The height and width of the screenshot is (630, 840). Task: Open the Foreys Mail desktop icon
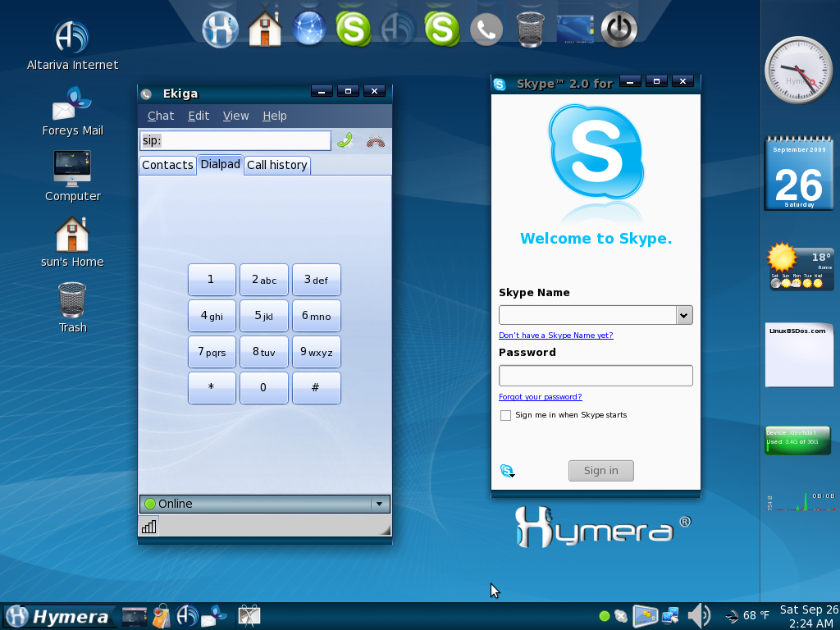72,112
